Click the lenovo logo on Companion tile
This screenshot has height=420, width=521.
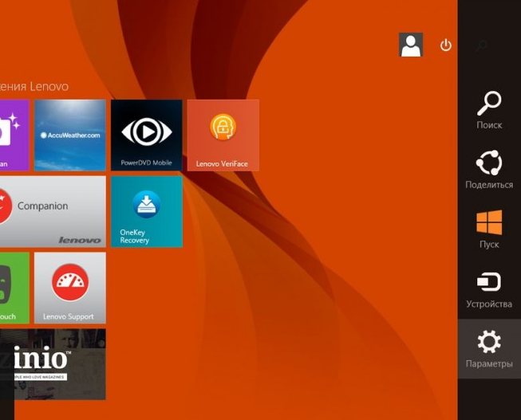point(80,240)
